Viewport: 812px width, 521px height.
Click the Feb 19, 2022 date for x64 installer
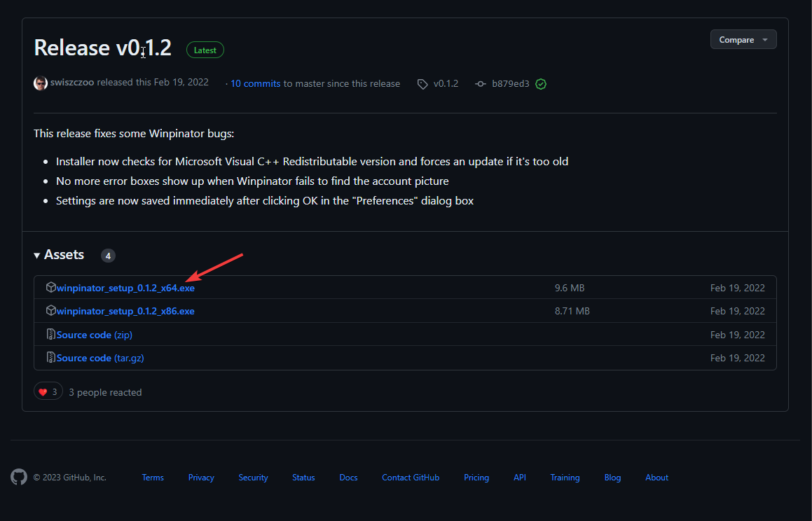pyautogui.click(x=738, y=288)
